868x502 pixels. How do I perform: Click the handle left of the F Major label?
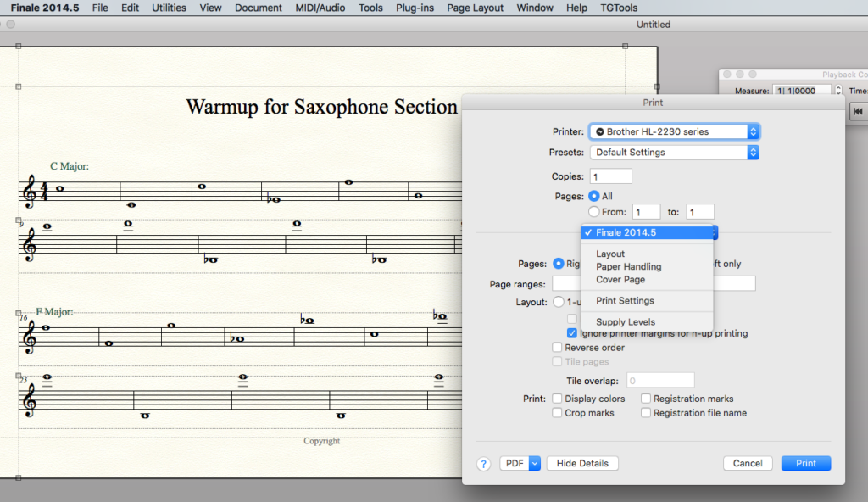[x=19, y=313]
